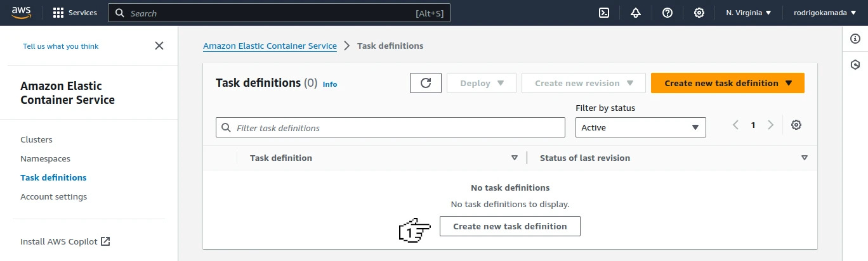Open the rodrigokamada account menu
This screenshot has height=261, width=868.
(x=825, y=13)
